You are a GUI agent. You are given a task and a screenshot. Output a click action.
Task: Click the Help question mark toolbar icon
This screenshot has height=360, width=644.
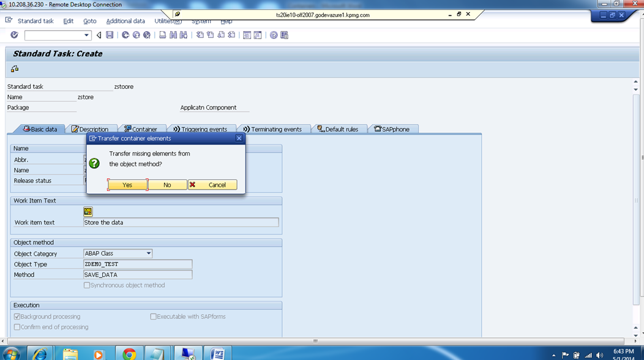coord(272,35)
